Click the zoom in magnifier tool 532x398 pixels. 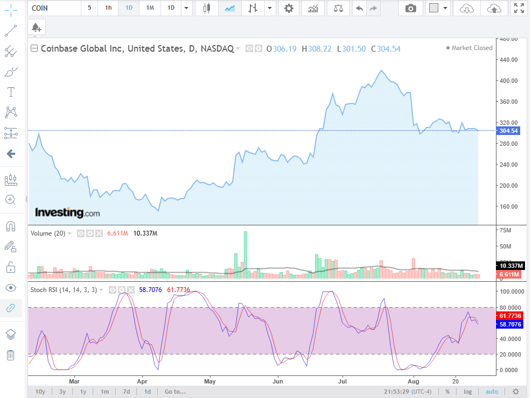pyautogui.click(x=11, y=200)
